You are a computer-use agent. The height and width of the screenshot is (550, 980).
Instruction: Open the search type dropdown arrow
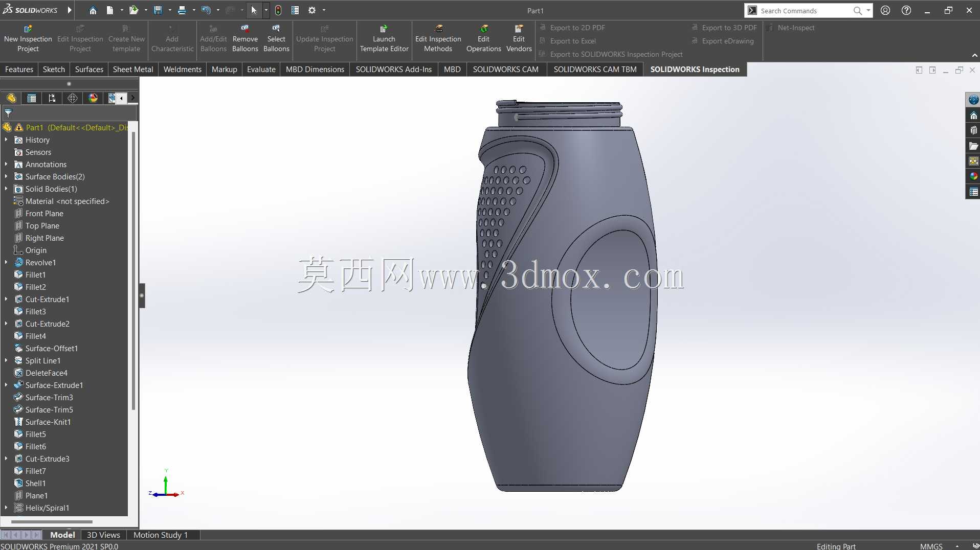point(868,10)
